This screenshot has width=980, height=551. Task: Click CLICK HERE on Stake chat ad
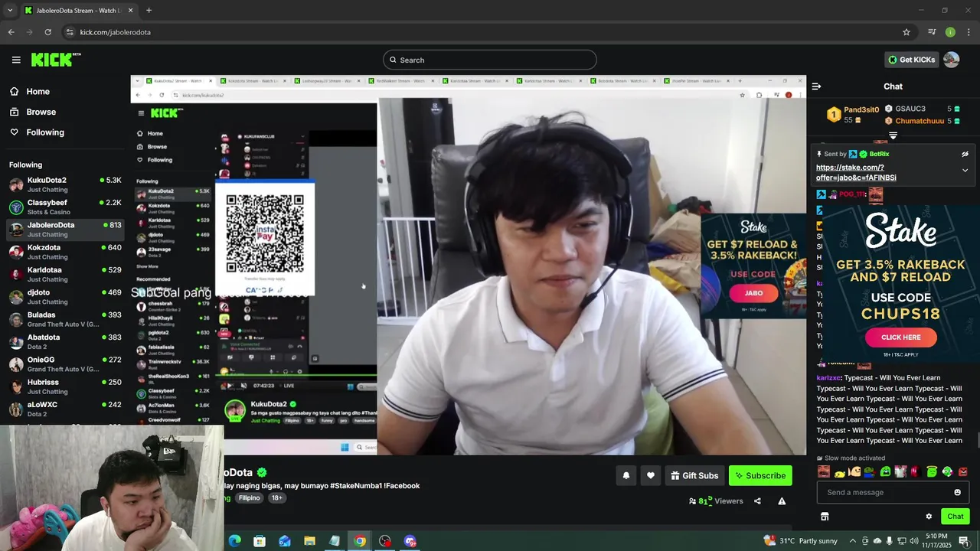coord(900,337)
